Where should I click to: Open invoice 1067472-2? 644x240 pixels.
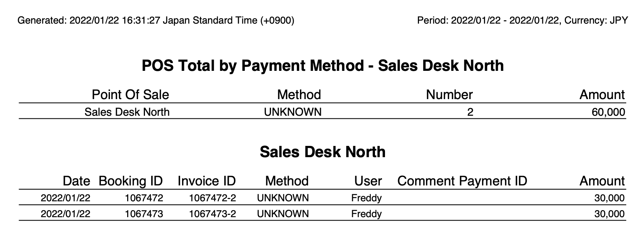(x=212, y=198)
